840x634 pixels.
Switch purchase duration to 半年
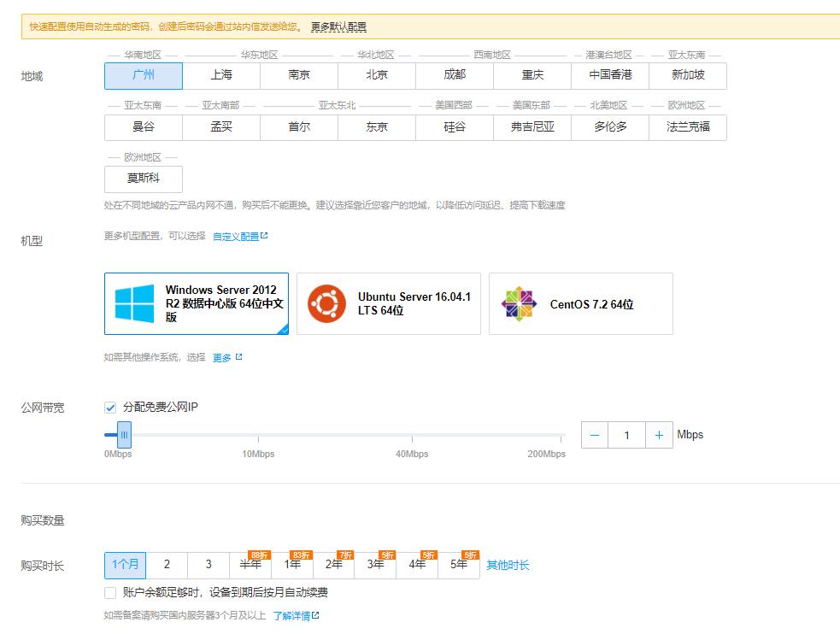point(251,566)
